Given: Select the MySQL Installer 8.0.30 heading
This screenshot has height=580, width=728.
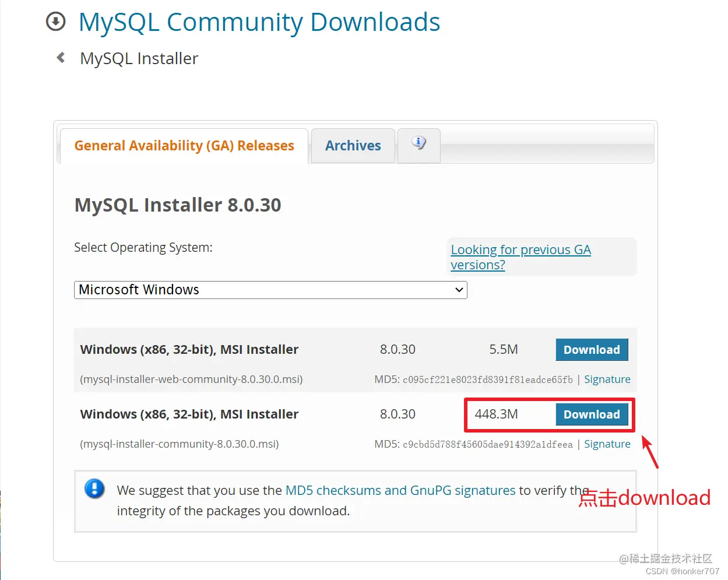Looking at the screenshot, I should (178, 205).
